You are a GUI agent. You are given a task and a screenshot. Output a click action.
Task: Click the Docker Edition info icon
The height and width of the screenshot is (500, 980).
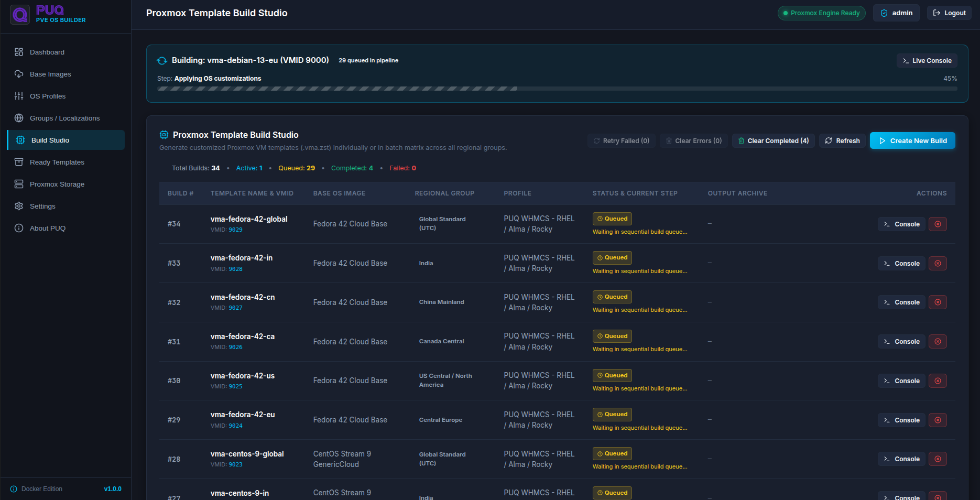(x=14, y=489)
